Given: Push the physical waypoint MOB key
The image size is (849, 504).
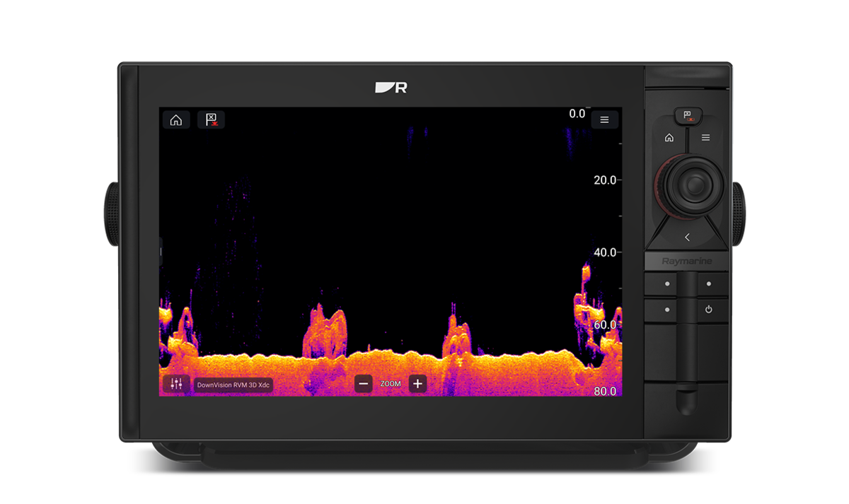Looking at the screenshot, I should point(687,115).
